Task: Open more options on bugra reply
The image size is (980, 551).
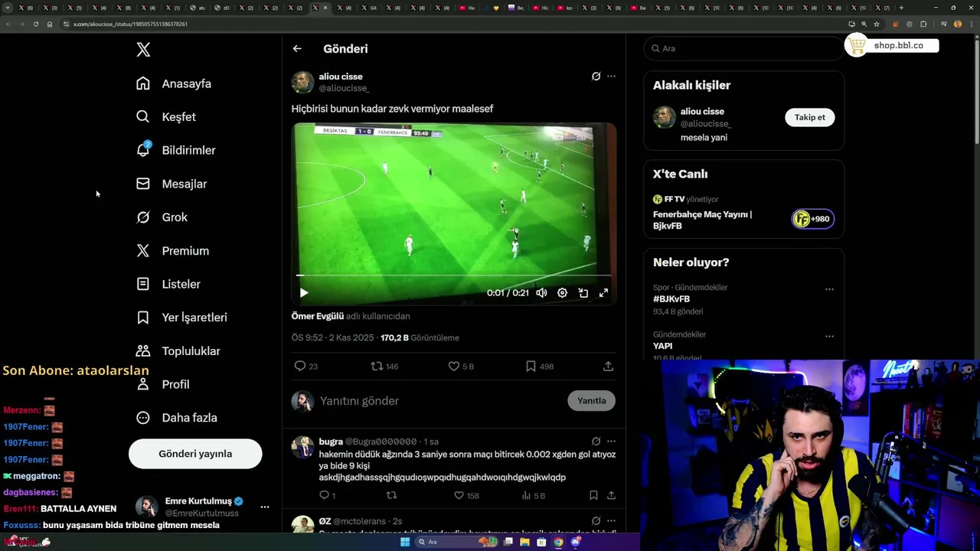Action: (611, 442)
